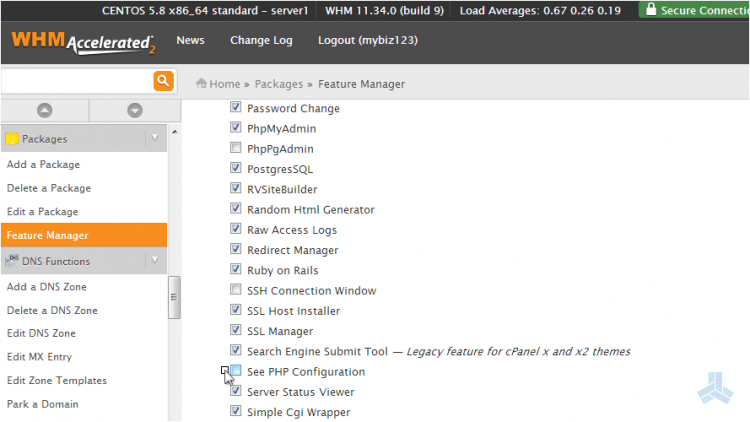Open the News menu item
The height and width of the screenshot is (422, 750).
190,41
